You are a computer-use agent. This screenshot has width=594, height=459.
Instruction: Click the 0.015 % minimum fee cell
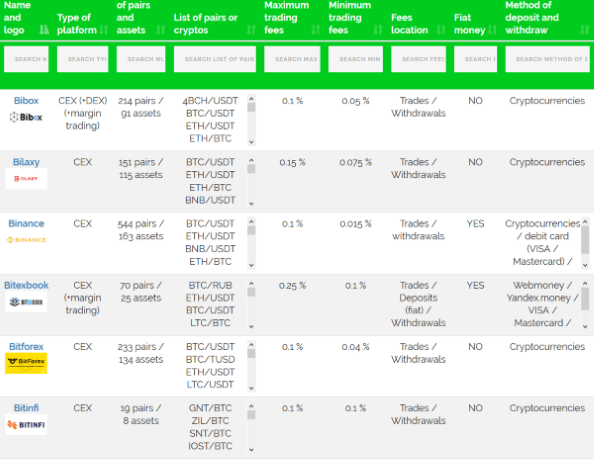[x=355, y=224]
